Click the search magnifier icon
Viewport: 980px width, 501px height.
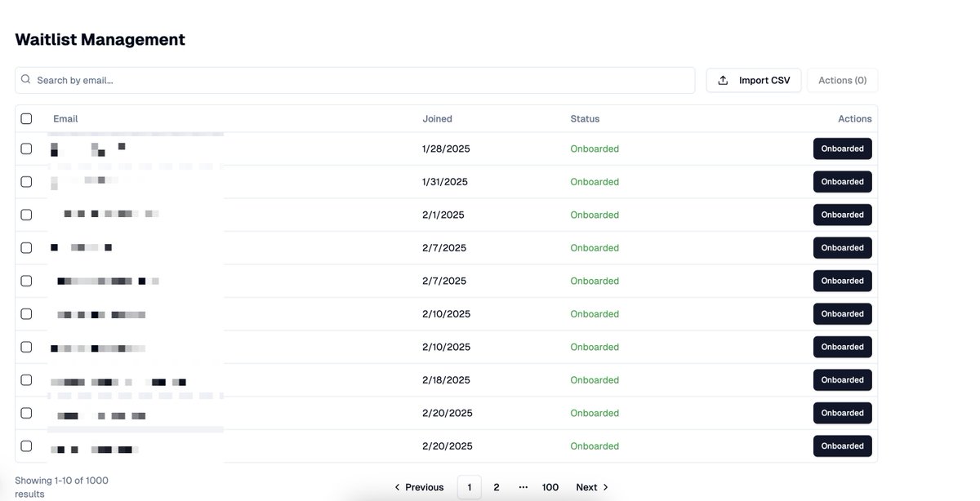[26, 80]
